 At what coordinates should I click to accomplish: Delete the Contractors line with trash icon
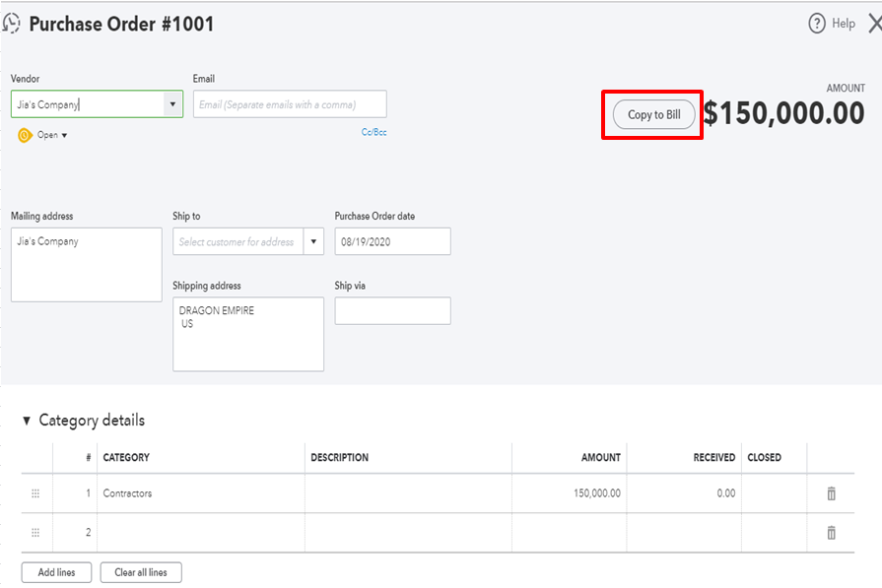click(x=831, y=493)
